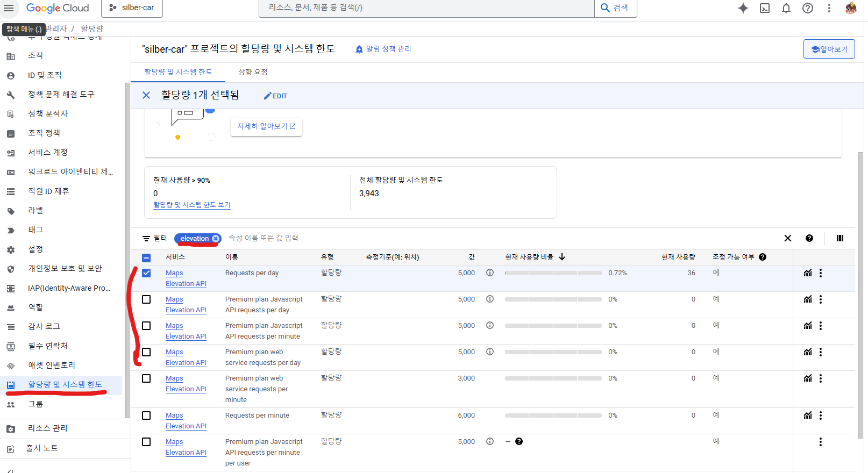Click 할당량 및 시스템 한도 보기 link
Image resolution: width=868 pixels, height=473 pixels.
coord(192,205)
